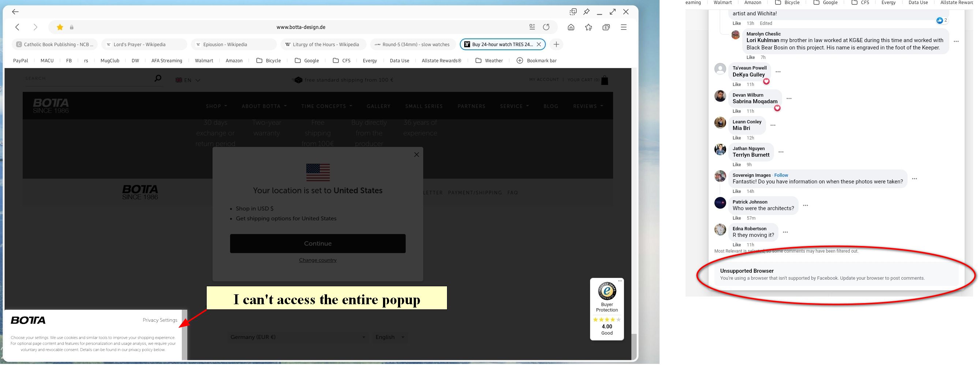Open the Germany (EUR €) country selector
This screenshot has width=980, height=365.
(298, 337)
